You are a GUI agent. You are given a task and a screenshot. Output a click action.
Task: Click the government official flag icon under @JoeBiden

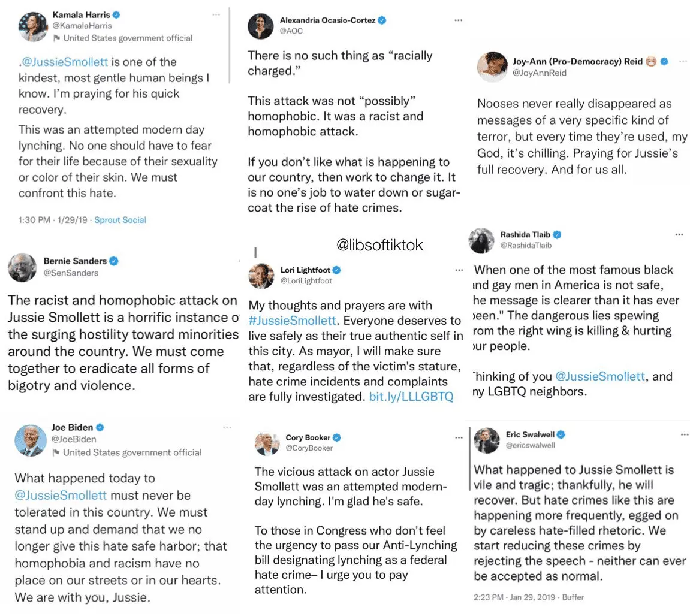point(56,452)
